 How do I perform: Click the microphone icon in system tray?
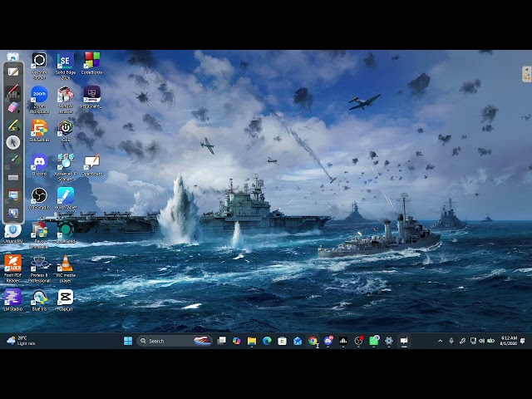pyautogui.click(x=451, y=341)
